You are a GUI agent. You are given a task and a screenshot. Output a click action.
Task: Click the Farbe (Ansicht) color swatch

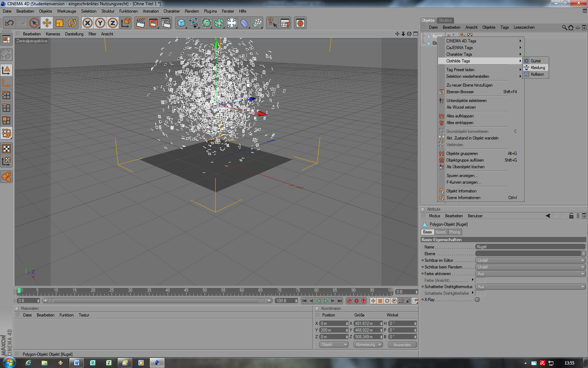point(480,280)
